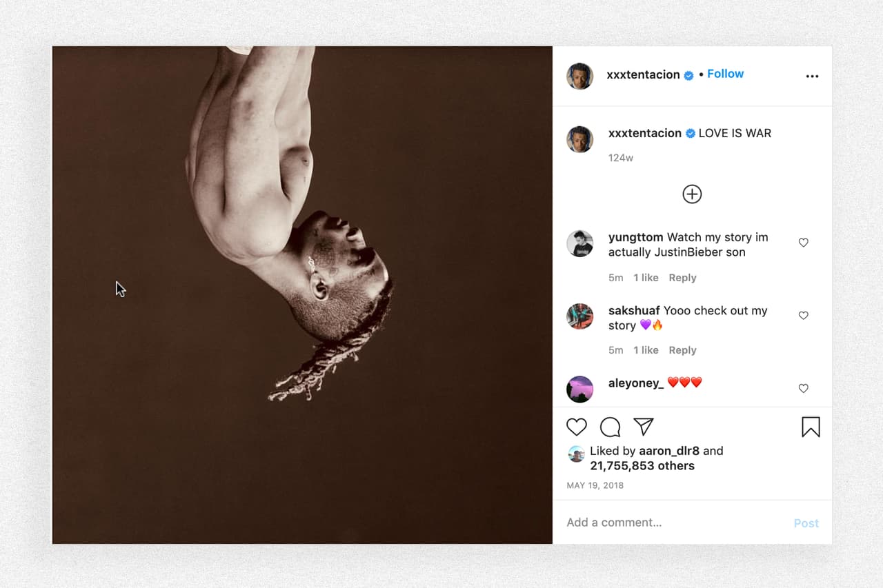Like the post with the heart icon
Viewport: 883px width, 588px height.
tap(577, 427)
